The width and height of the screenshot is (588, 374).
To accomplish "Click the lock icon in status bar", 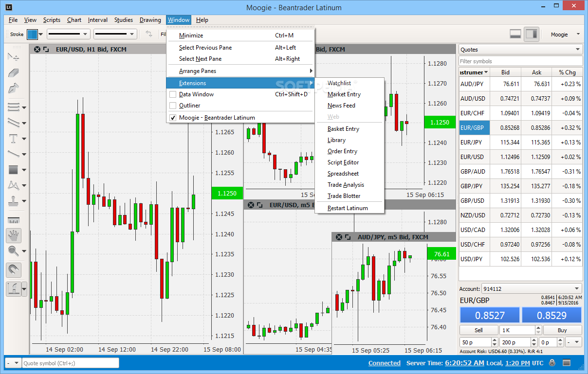I will (552, 363).
